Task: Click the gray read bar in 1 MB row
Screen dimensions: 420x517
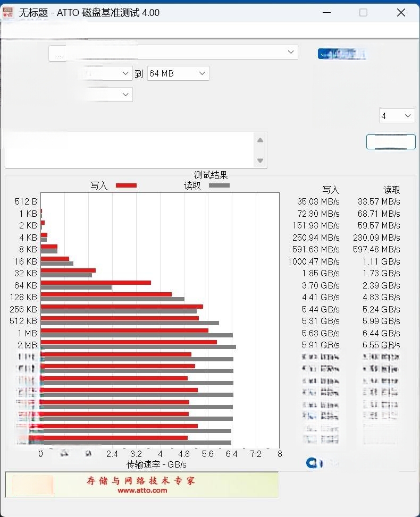Action: coord(137,335)
